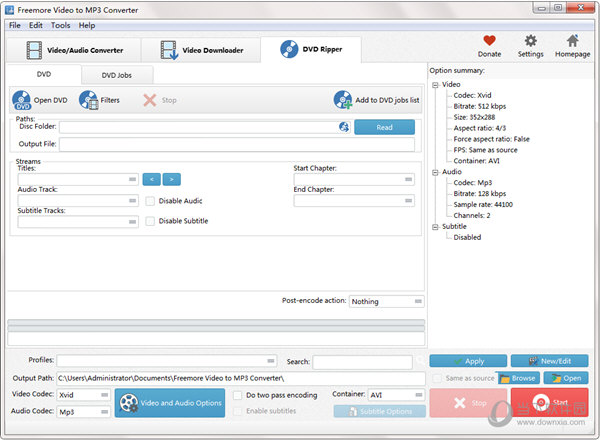Select 'Disabled' under Subtitle node
The height and width of the screenshot is (440, 600).
[x=467, y=238]
